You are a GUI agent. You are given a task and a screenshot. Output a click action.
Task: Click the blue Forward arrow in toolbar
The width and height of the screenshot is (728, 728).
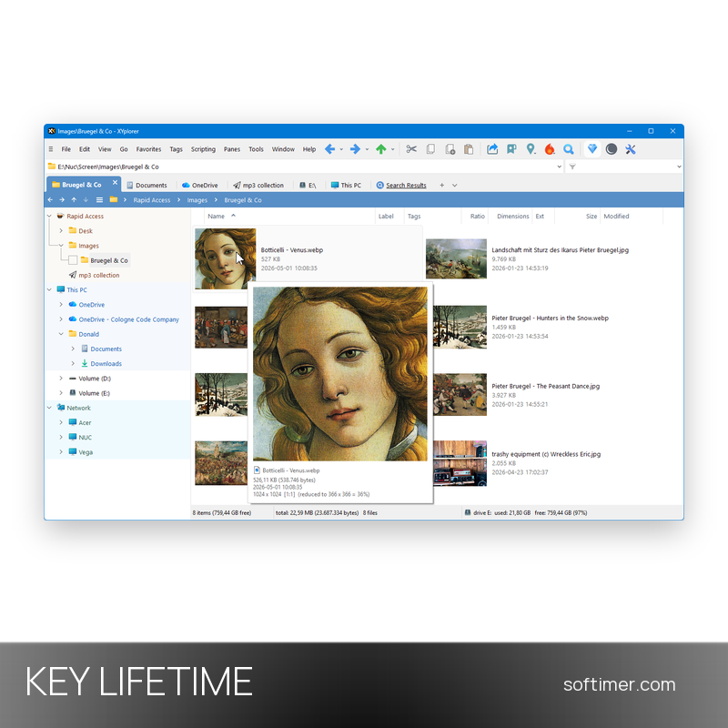click(x=355, y=149)
